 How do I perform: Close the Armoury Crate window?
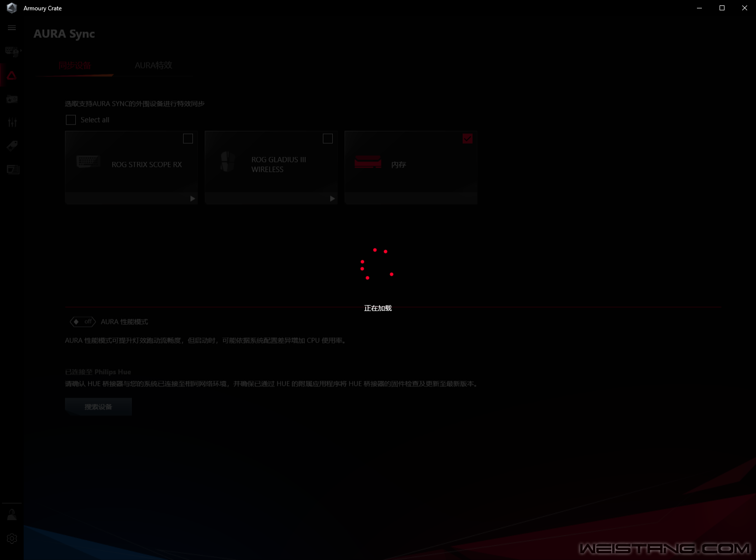pyautogui.click(x=745, y=8)
